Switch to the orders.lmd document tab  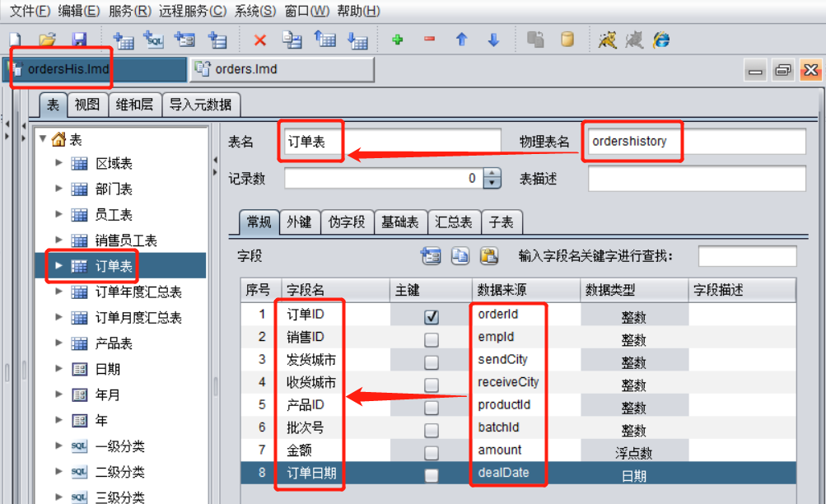[282, 69]
